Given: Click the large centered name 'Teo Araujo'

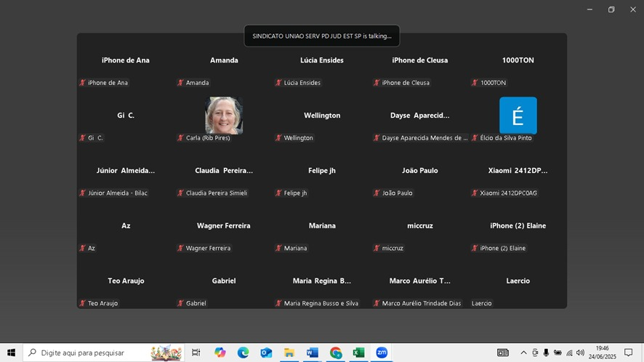Looking at the screenshot, I should (x=126, y=281).
